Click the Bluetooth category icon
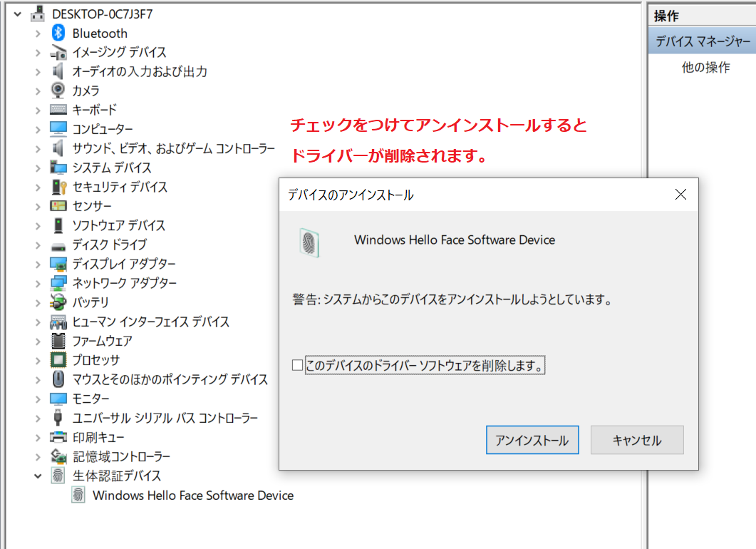The image size is (756, 549). pos(58,34)
